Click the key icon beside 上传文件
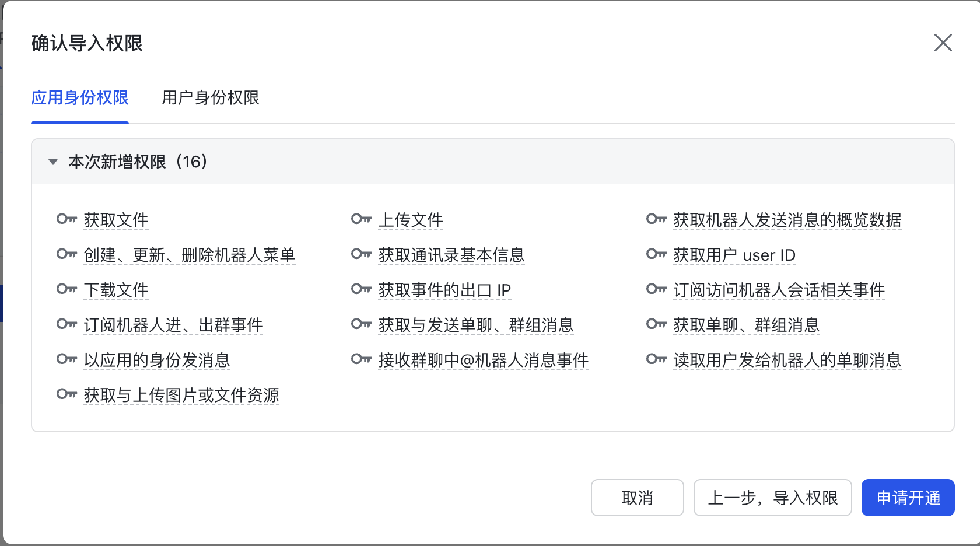The image size is (980, 546). pyautogui.click(x=361, y=219)
